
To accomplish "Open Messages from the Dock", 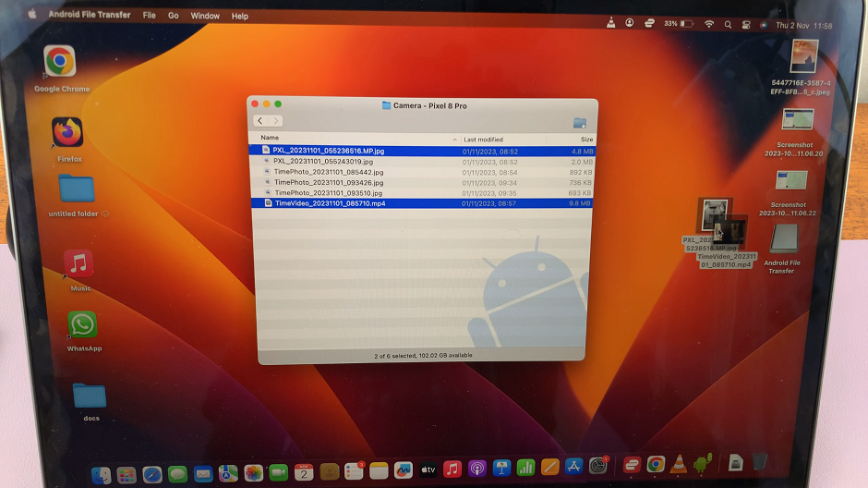I will [177, 474].
